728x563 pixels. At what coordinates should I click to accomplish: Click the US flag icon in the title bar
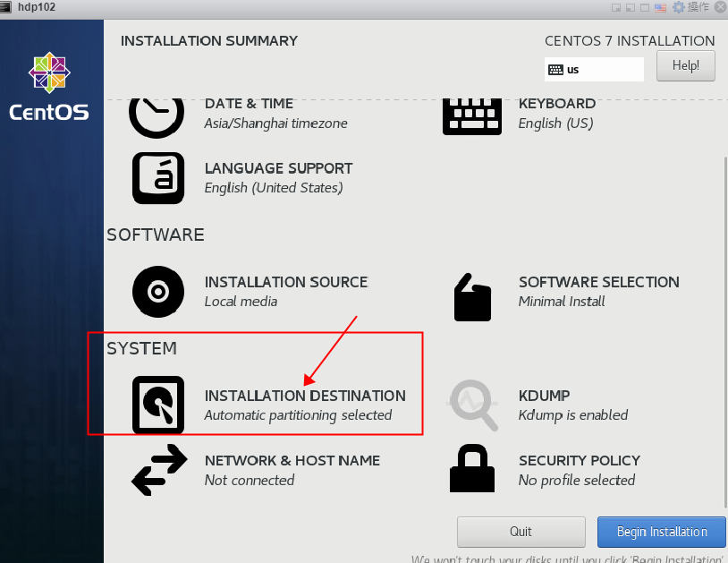(x=660, y=7)
